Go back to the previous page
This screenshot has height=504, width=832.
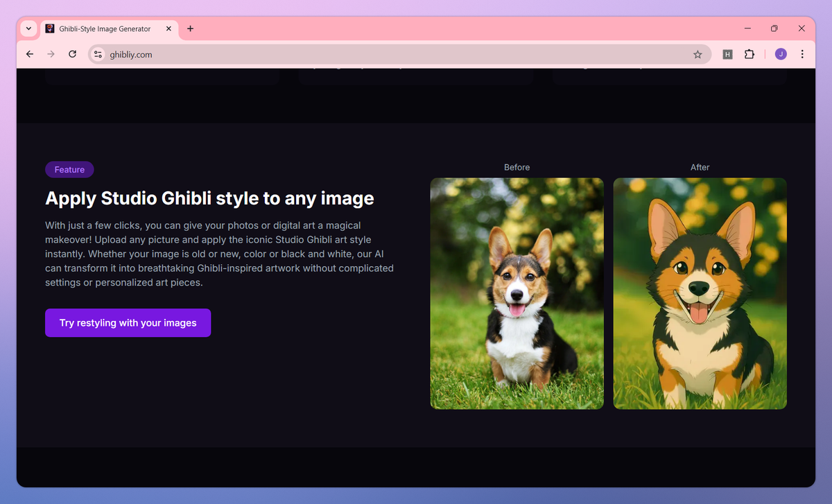click(x=29, y=54)
